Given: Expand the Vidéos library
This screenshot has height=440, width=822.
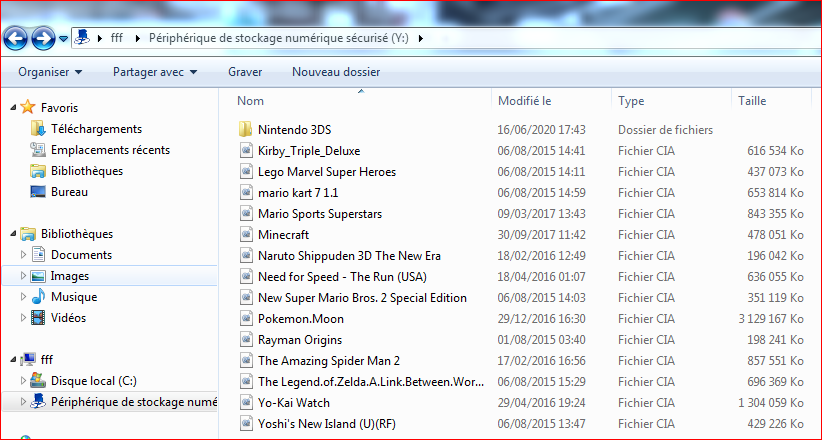Looking at the screenshot, I should (x=23, y=318).
